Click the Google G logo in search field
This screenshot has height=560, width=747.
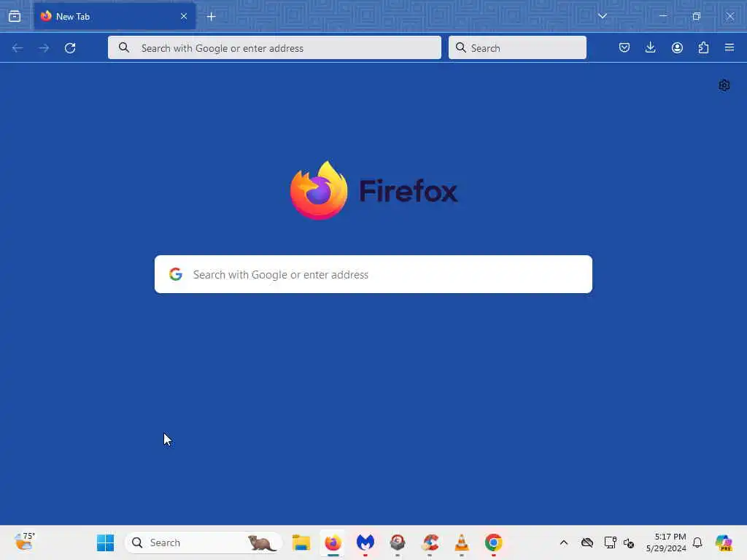coord(176,274)
